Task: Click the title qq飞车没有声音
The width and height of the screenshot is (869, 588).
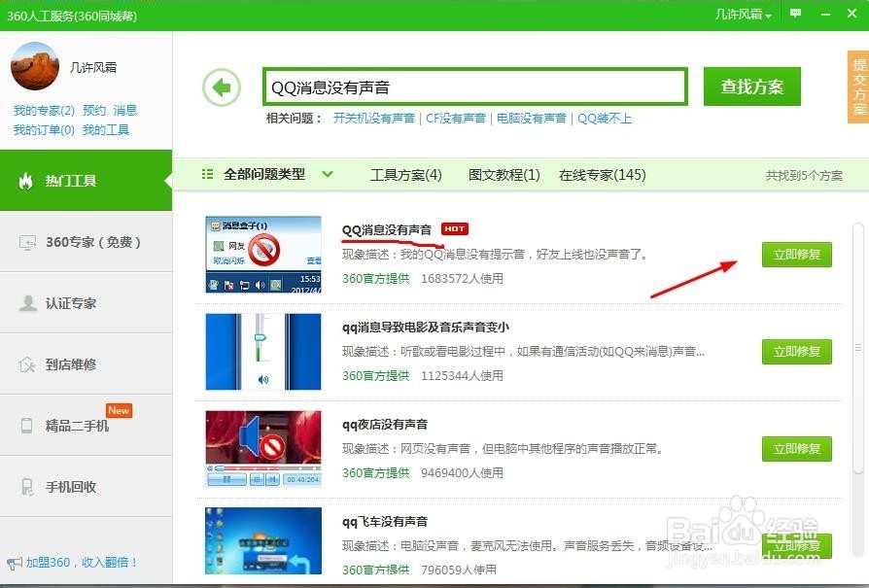Action: coord(385,522)
